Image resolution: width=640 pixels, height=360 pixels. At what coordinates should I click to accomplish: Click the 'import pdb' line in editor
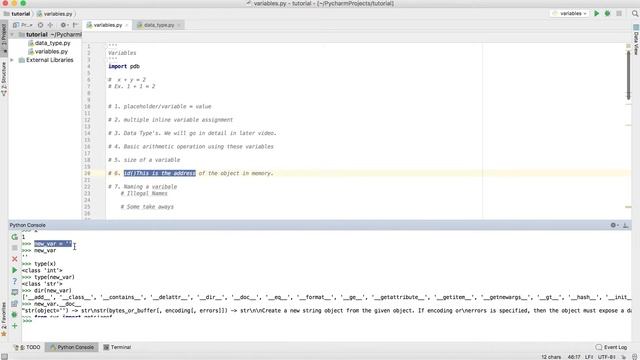pyautogui.click(x=124, y=66)
